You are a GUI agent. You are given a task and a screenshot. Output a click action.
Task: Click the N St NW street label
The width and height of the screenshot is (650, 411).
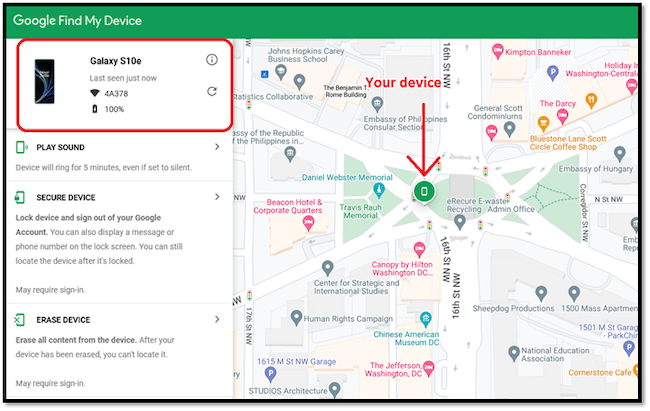tap(609, 199)
